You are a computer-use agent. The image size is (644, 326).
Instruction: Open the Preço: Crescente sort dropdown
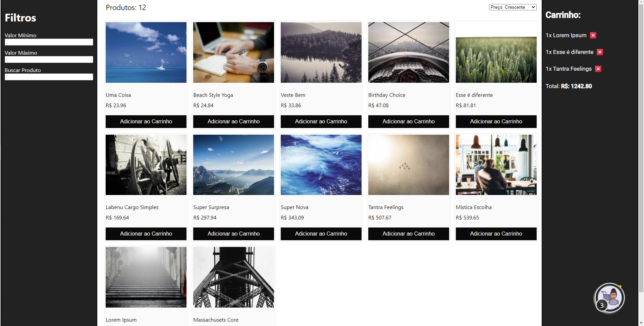[x=513, y=7]
